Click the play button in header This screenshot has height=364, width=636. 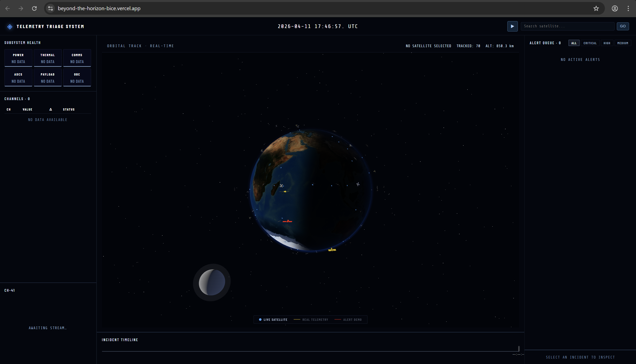pos(512,26)
